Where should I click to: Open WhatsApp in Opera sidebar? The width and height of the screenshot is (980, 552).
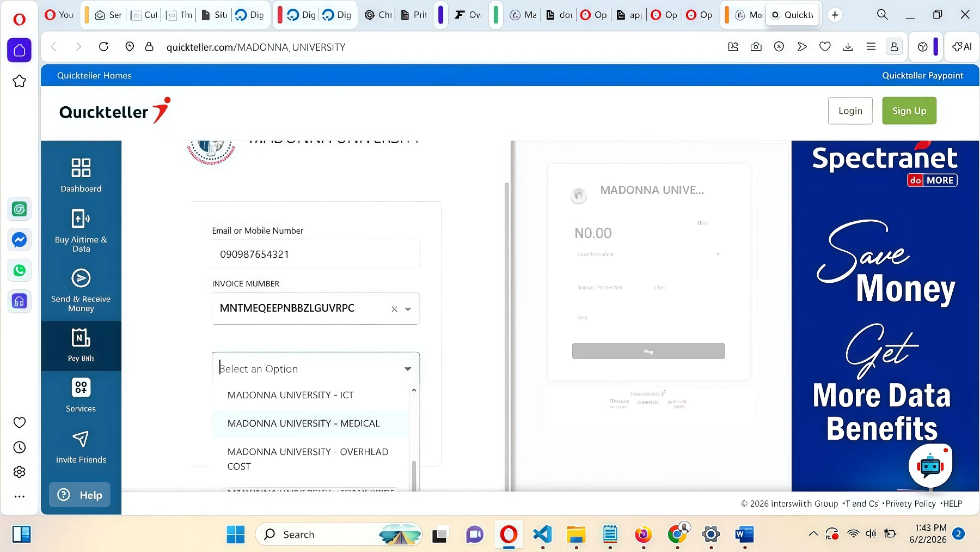click(x=19, y=270)
